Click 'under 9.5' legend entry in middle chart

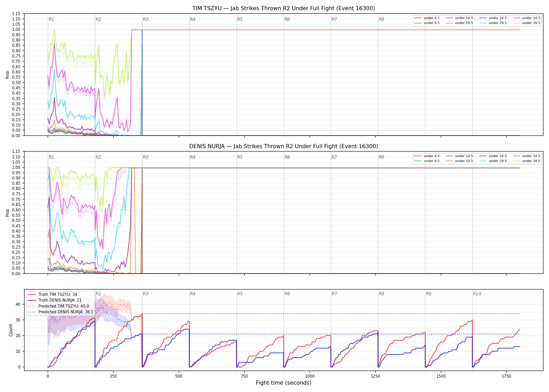pos(427,161)
